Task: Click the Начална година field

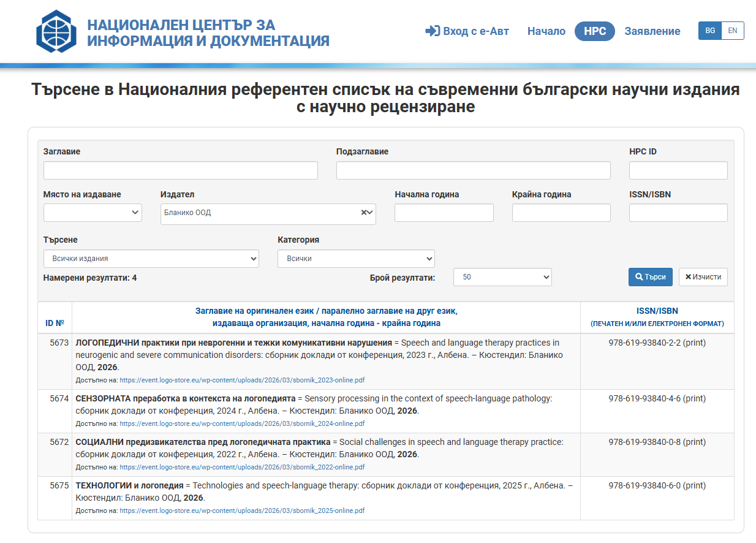Action: [444, 213]
